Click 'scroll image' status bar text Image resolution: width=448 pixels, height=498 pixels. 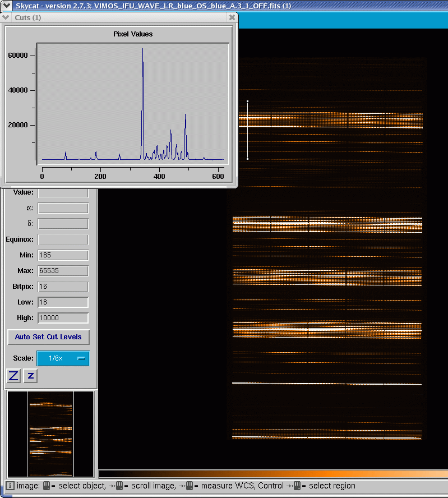tap(153, 486)
